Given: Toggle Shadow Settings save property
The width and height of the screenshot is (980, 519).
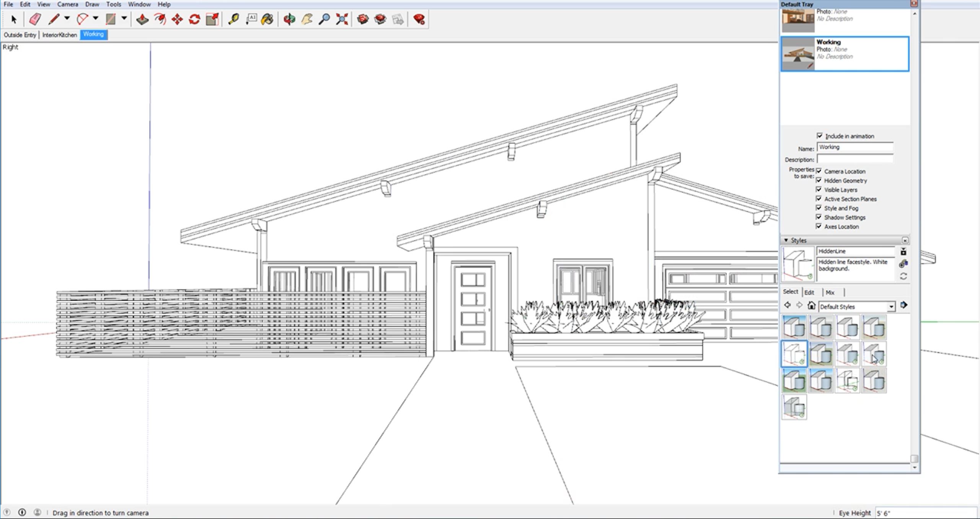Looking at the screenshot, I should [x=819, y=217].
